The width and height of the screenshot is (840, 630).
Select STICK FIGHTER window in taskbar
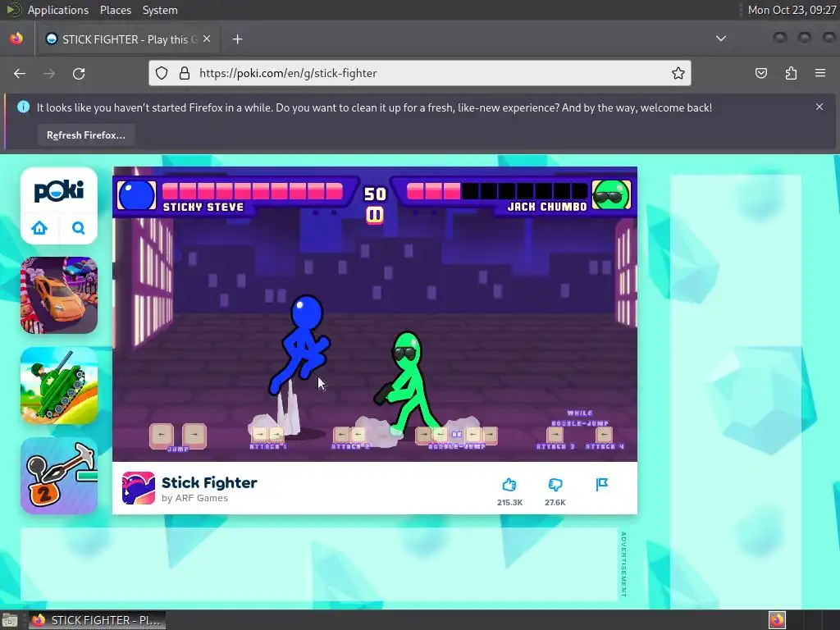point(97,620)
